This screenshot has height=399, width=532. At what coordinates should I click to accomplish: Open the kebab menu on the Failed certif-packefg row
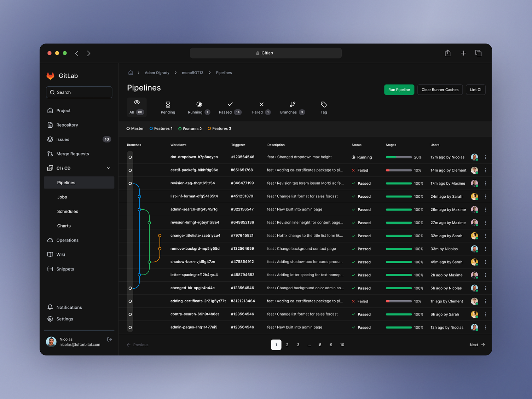[485, 170]
